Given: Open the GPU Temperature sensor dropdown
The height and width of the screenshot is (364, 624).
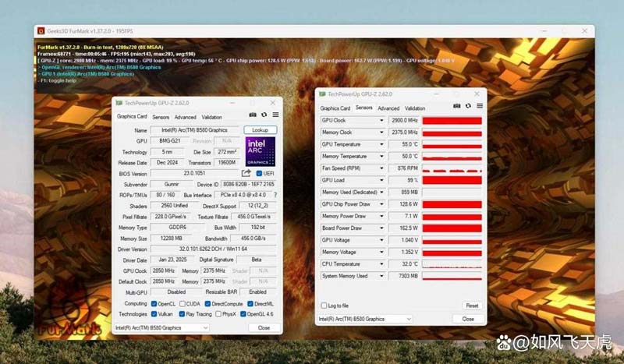Looking at the screenshot, I should pos(381,144).
